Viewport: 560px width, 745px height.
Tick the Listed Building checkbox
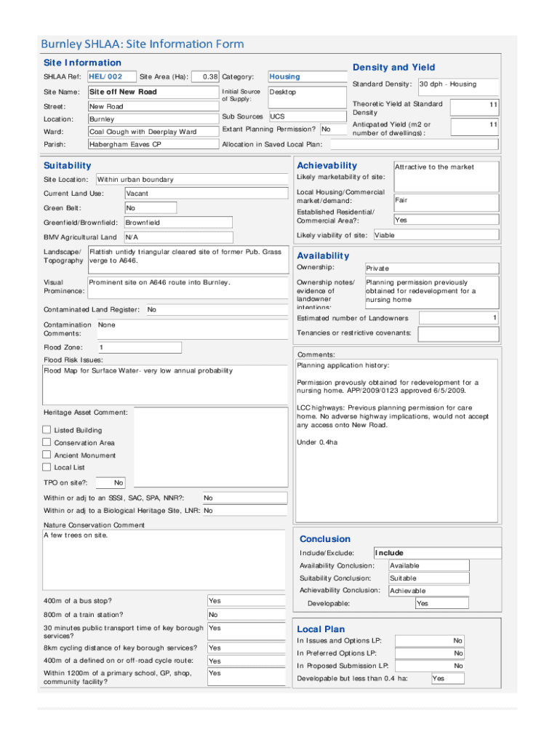47,430
